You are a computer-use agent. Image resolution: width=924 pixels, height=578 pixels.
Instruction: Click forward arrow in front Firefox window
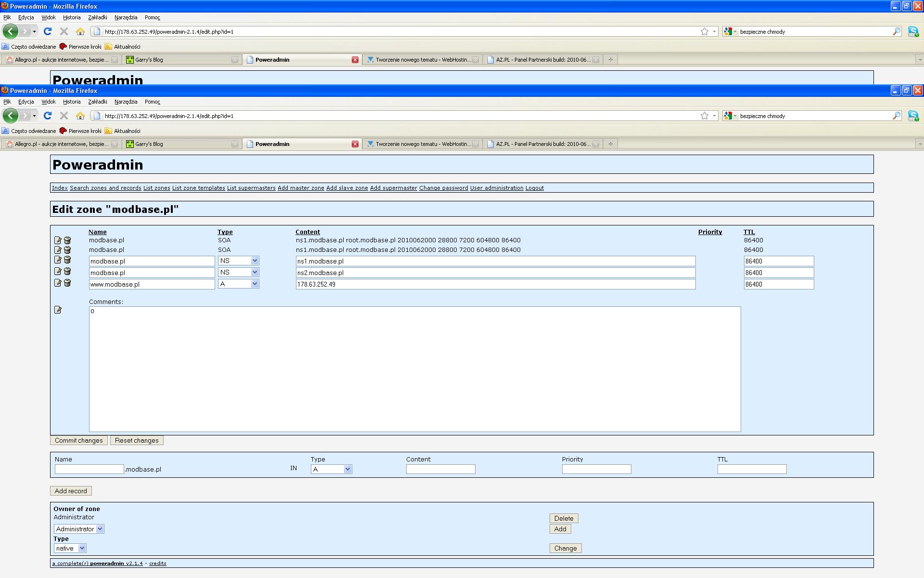click(25, 116)
